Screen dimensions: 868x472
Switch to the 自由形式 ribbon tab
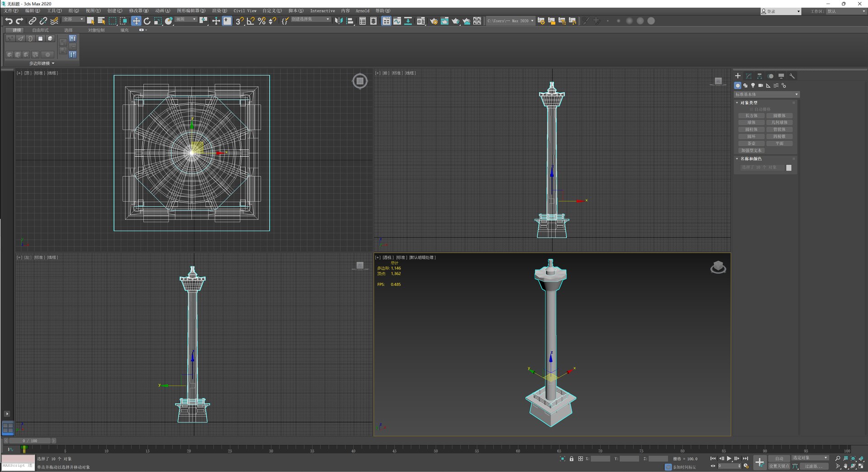click(40, 30)
